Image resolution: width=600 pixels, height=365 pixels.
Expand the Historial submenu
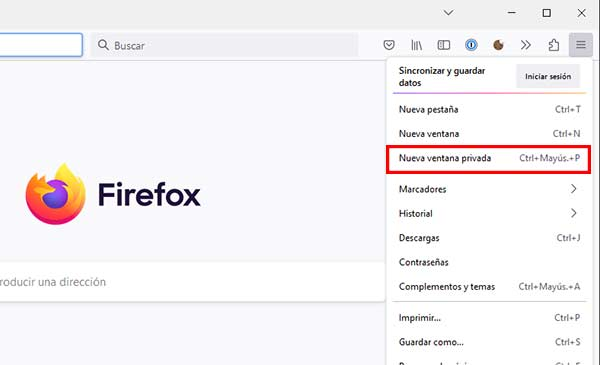pyautogui.click(x=489, y=213)
